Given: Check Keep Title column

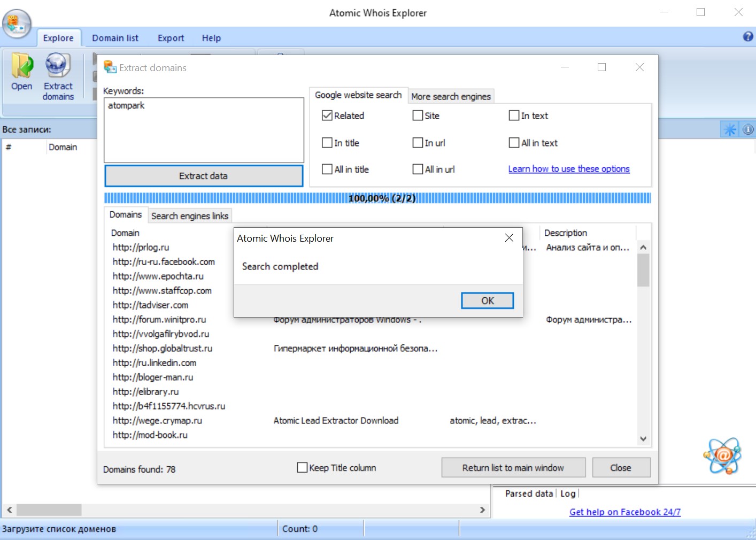Looking at the screenshot, I should pyautogui.click(x=302, y=467).
